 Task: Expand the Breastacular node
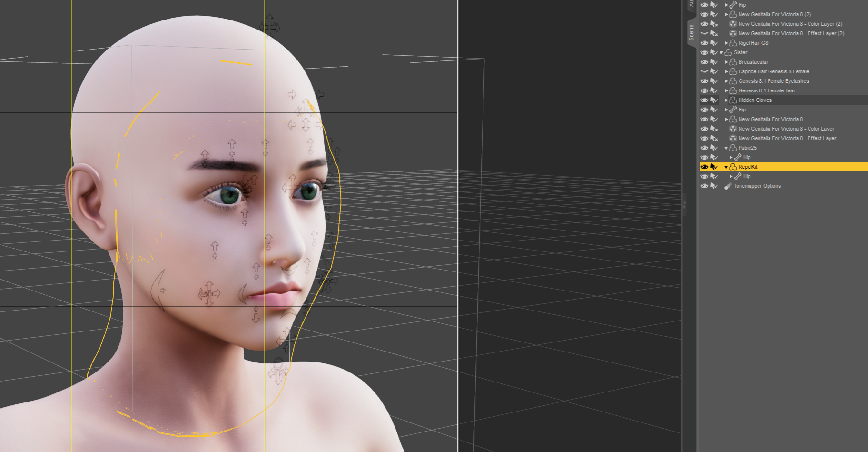726,62
